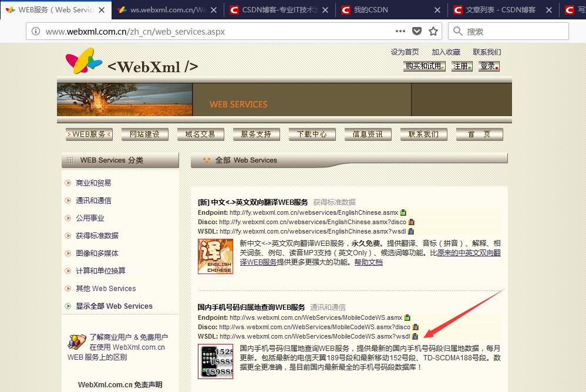
Task: Click the 原来的中英文双向翻译WEB服务 link
Action: pyautogui.click(x=469, y=253)
